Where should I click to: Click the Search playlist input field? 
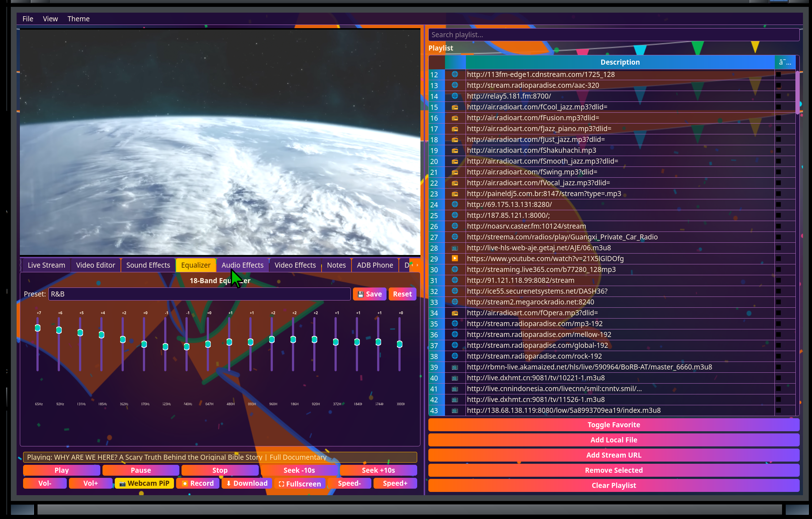(614, 35)
